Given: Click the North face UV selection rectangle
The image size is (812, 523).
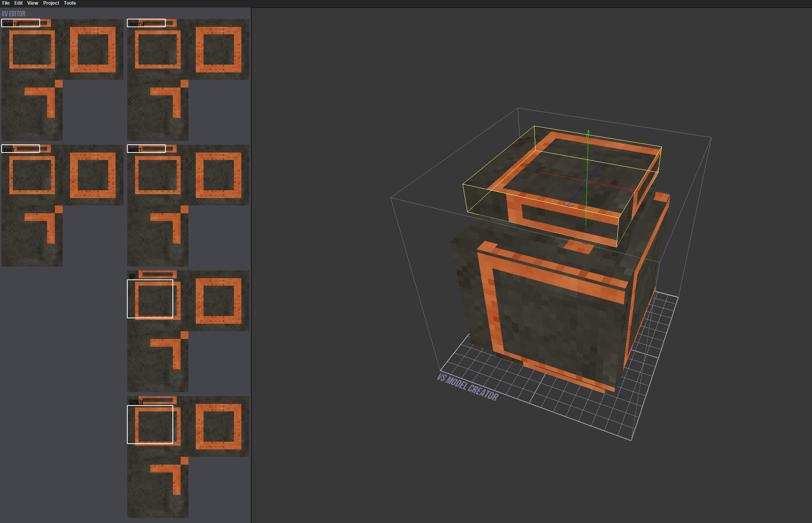Looking at the screenshot, I should (x=21, y=23).
